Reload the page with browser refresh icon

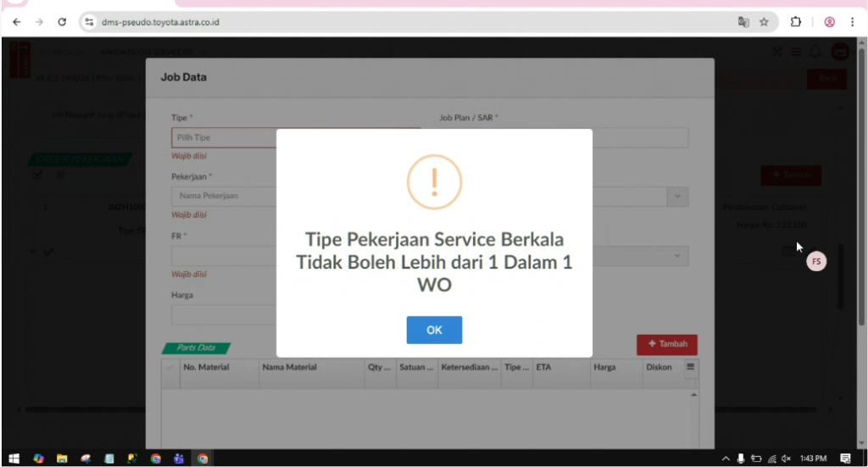coord(62,22)
